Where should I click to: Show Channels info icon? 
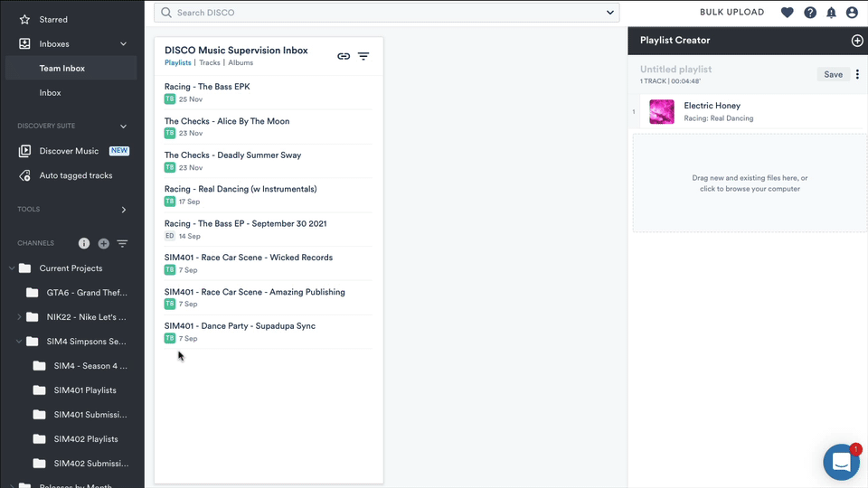(x=84, y=243)
